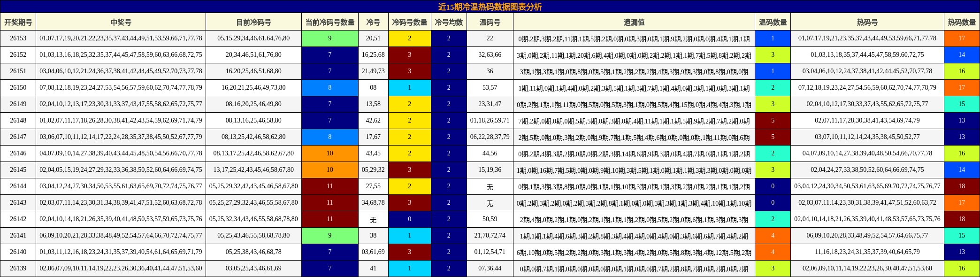
Task: Click warm code 无 in row 26144
Action: pos(490,186)
